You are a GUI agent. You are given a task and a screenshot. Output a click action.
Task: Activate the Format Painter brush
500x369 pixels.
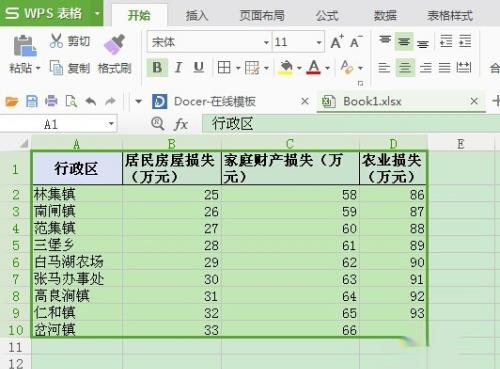point(114,43)
